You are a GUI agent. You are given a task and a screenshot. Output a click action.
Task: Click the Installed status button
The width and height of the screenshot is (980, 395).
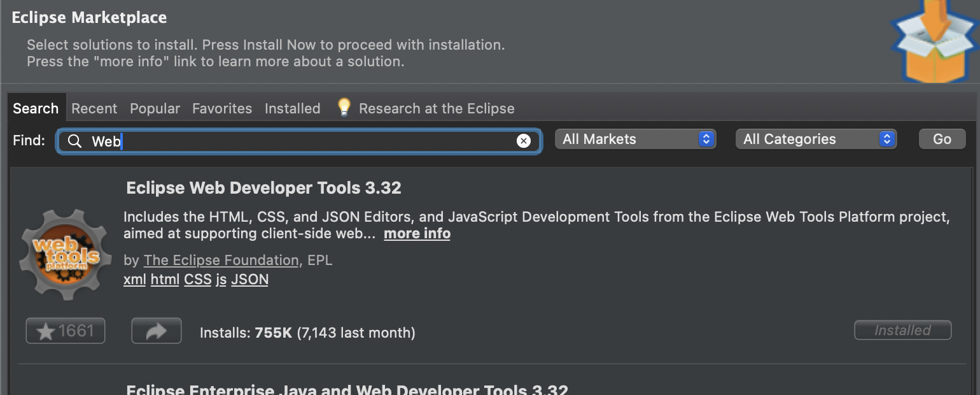point(902,330)
